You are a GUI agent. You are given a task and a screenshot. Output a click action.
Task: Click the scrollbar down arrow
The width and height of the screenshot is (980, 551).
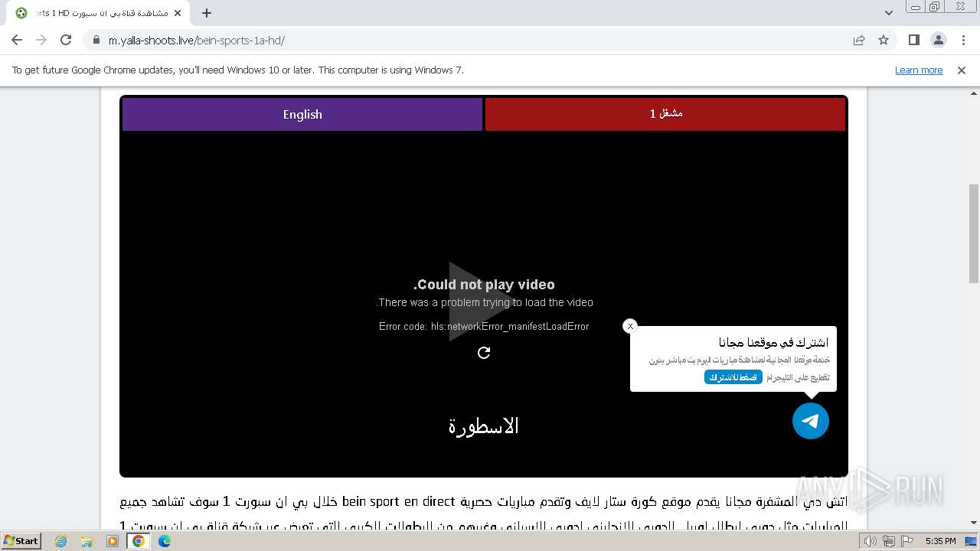tap(974, 523)
